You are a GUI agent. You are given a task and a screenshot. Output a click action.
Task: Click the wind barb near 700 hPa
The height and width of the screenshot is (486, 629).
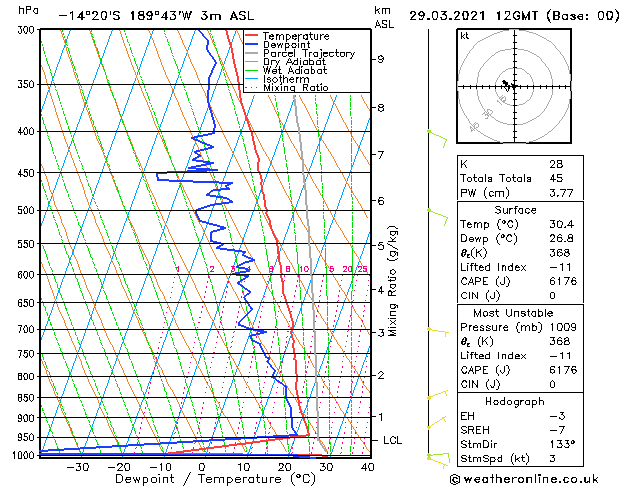pyautogui.click(x=436, y=329)
